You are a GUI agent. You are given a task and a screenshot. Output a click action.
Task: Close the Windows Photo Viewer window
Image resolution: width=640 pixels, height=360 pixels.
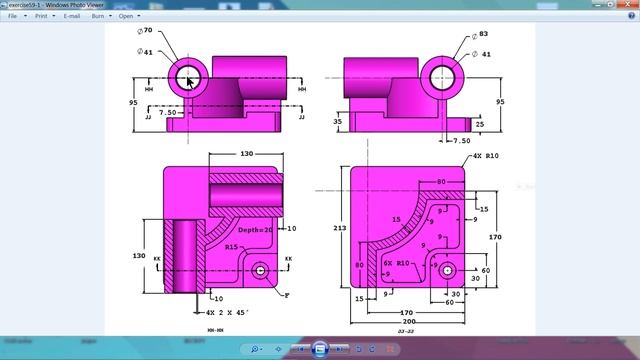coord(628,4)
